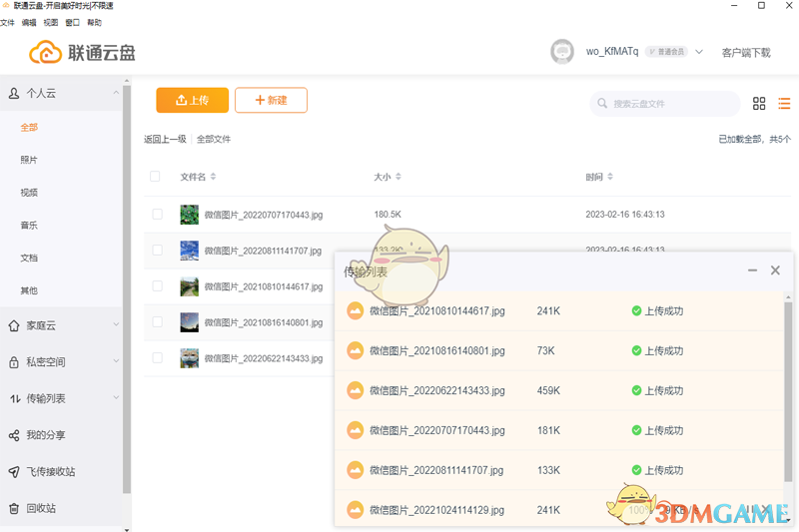Viewport: 799px width, 532px height.
Task: Click the 飞传接收站 paper plane icon
Action: [14, 472]
